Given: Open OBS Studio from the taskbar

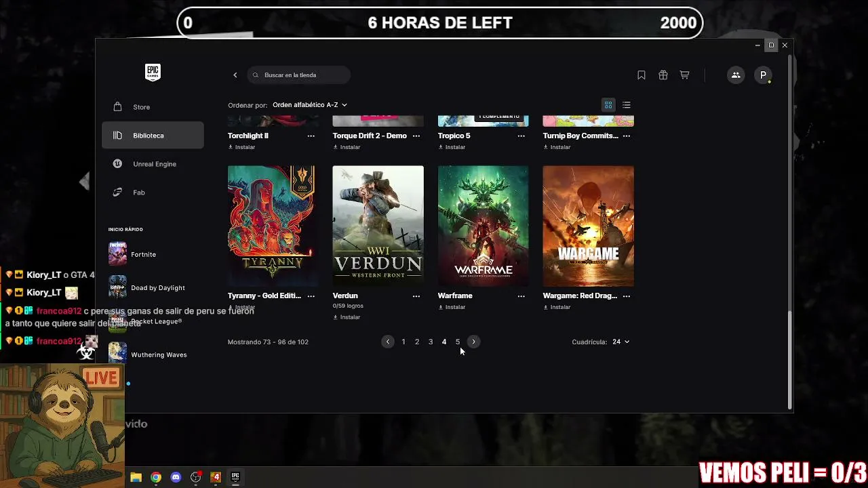Looking at the screenshot, I should point(196,477).
